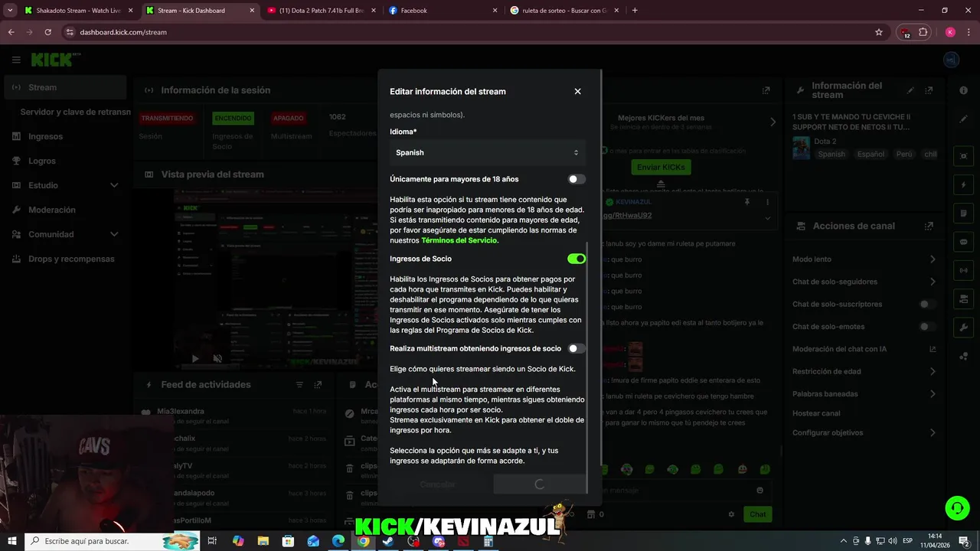
Task: Close the Editar información del stream dialog
Action: click(x=577, y=91)
